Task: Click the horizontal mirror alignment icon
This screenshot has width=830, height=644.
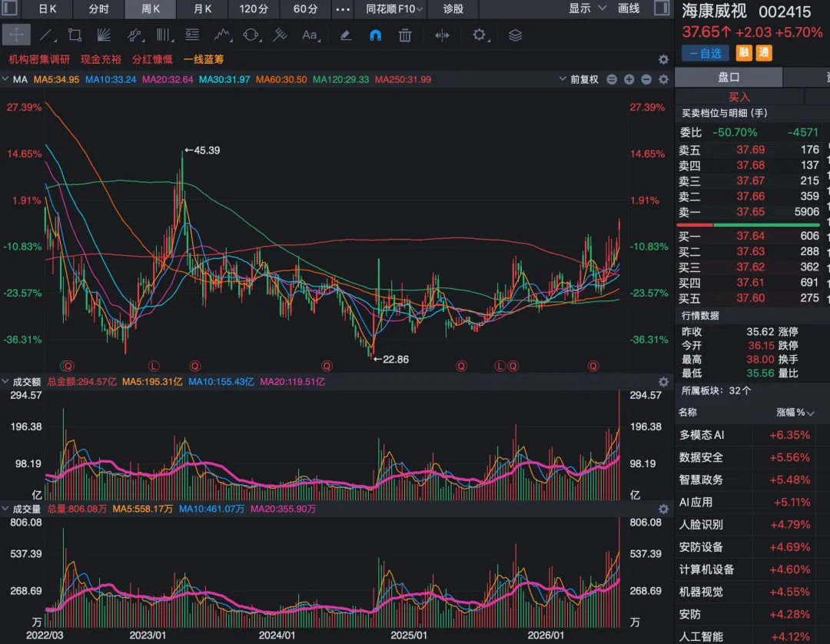Action: click(442, 35)
